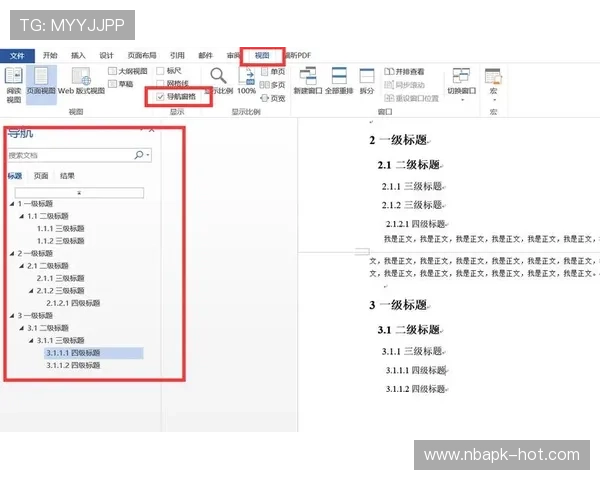
Task: Close the navigation pane with X
Action: point(152,130)
